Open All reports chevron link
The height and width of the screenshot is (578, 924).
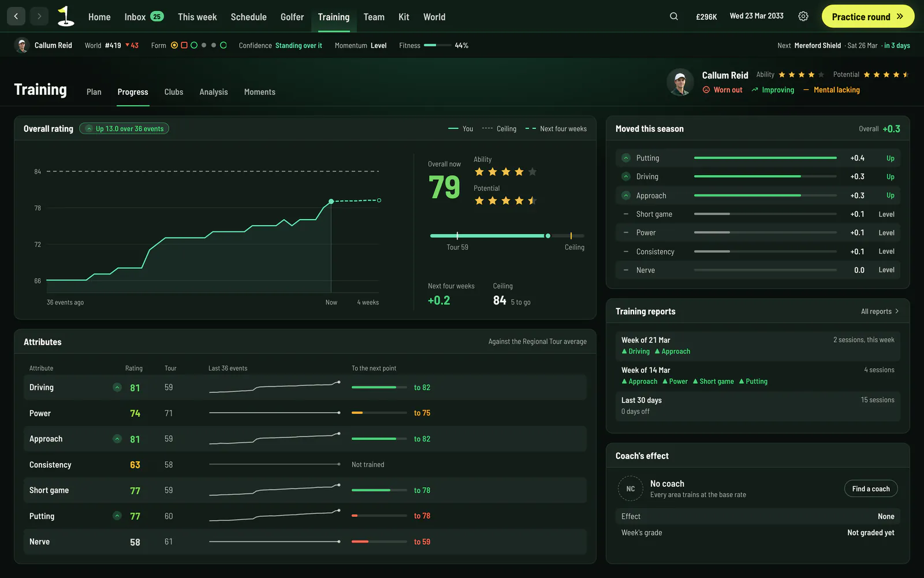[x=880, y=312]
